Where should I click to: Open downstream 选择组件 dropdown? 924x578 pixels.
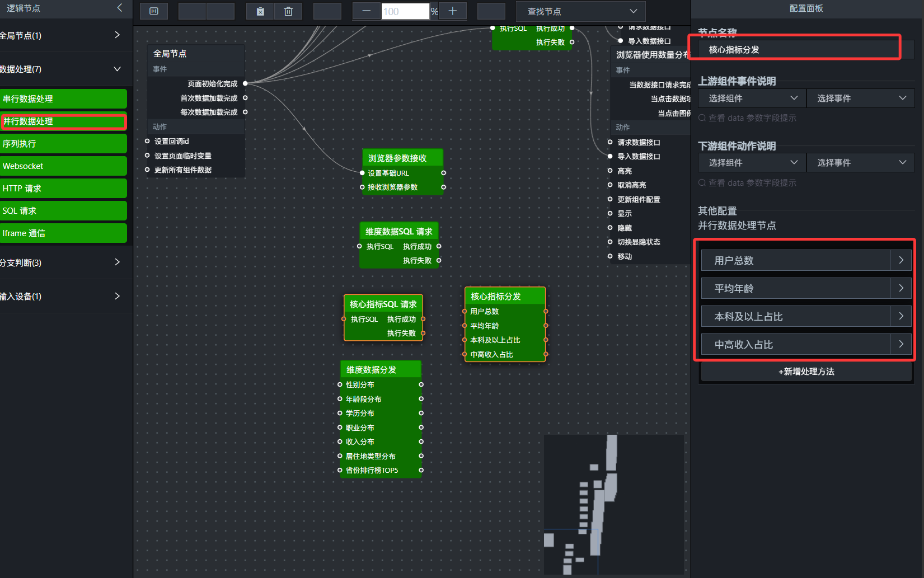click(752, 163)
